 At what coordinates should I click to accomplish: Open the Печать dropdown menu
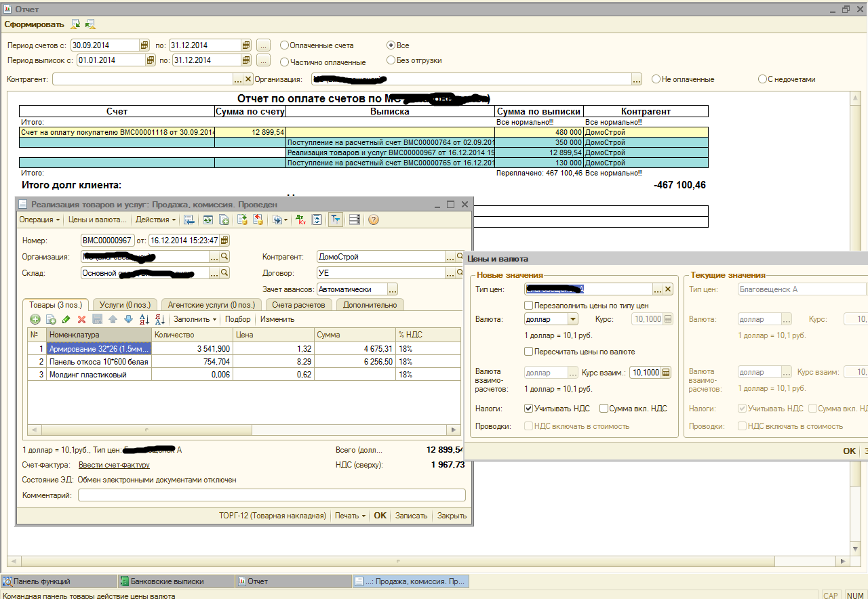click(350, 516)
